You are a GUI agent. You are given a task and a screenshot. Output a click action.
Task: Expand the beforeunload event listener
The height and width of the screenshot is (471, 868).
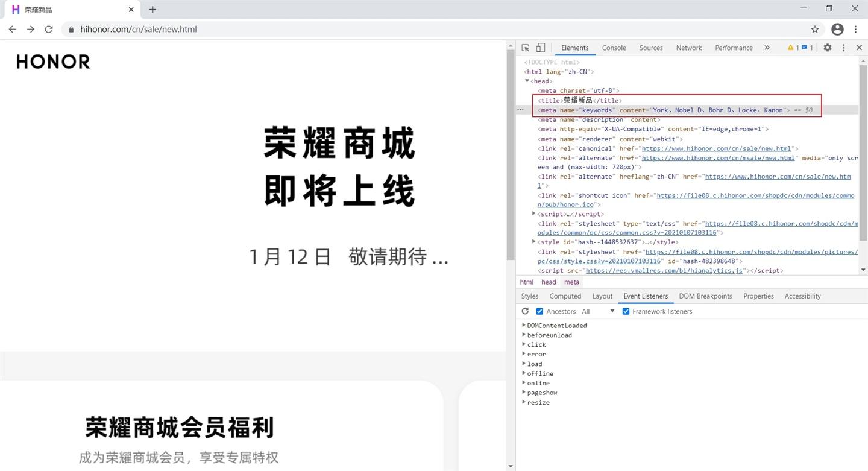click(524, 335)
